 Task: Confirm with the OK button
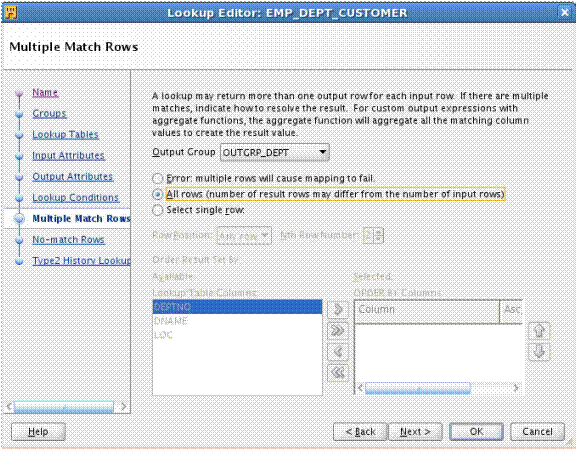pos(476,431)
